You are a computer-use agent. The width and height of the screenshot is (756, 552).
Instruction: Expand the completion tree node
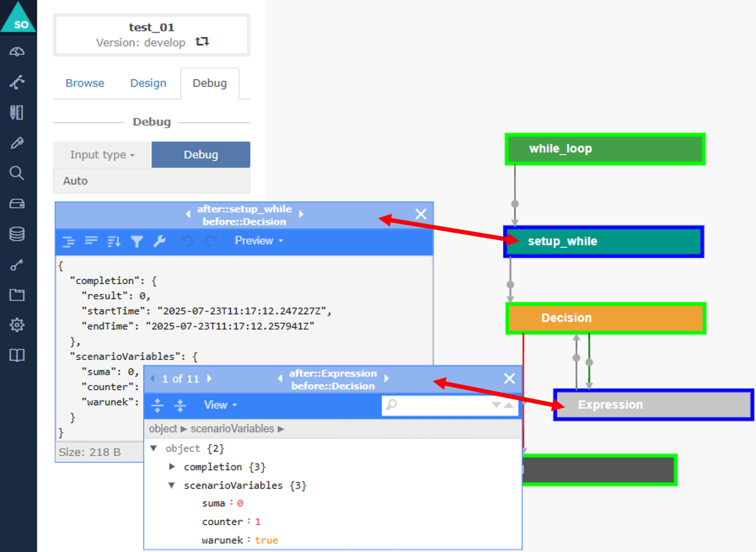tap(172, 467)
